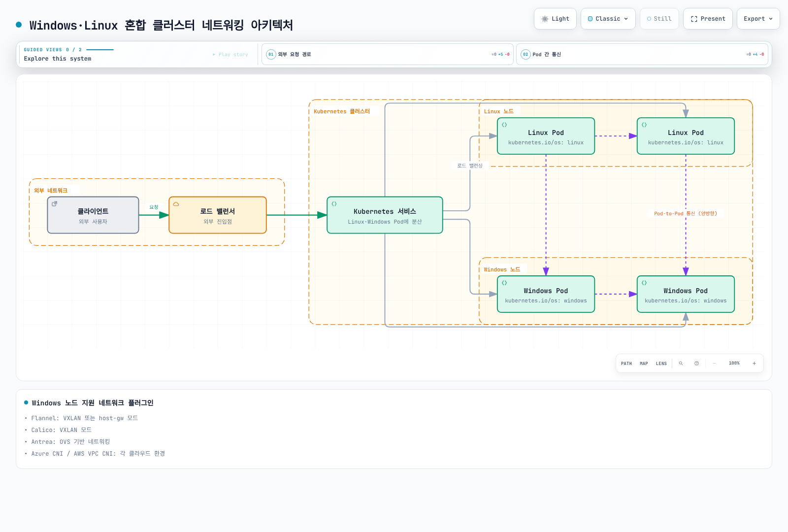Click the page title Windows·Linux 혼합 클러스터

coord(161,25)
